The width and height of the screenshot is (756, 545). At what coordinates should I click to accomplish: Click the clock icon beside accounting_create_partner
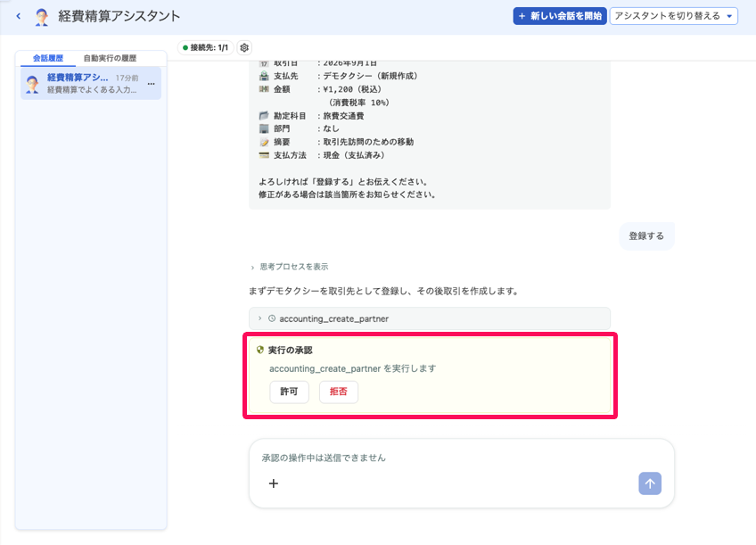tap(272, 318)
